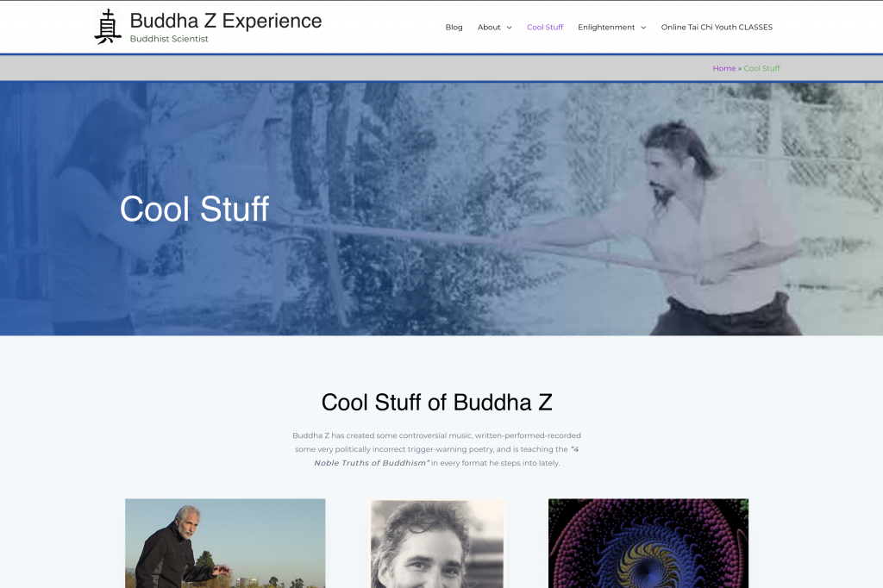Viewport: 883px width, 588px height.
Task: Click the Buddha Z kanji logo icon
Action: pos(108,27)
